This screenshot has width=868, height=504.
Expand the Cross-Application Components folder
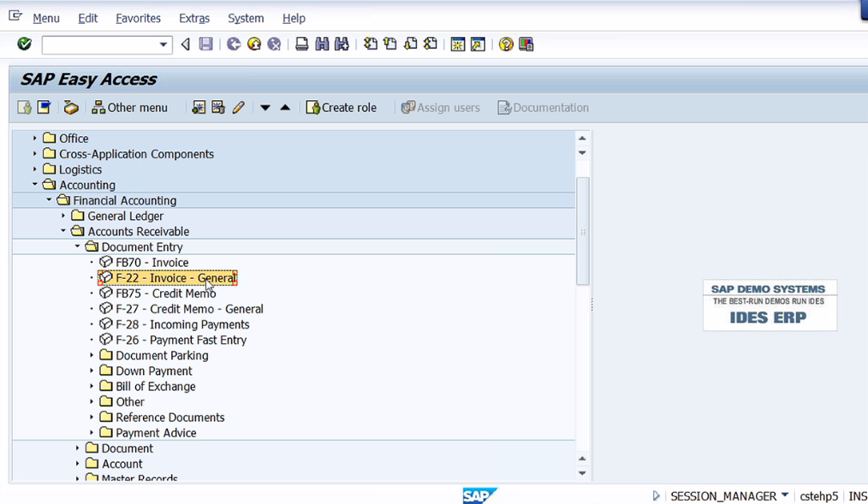pos(35,153)
